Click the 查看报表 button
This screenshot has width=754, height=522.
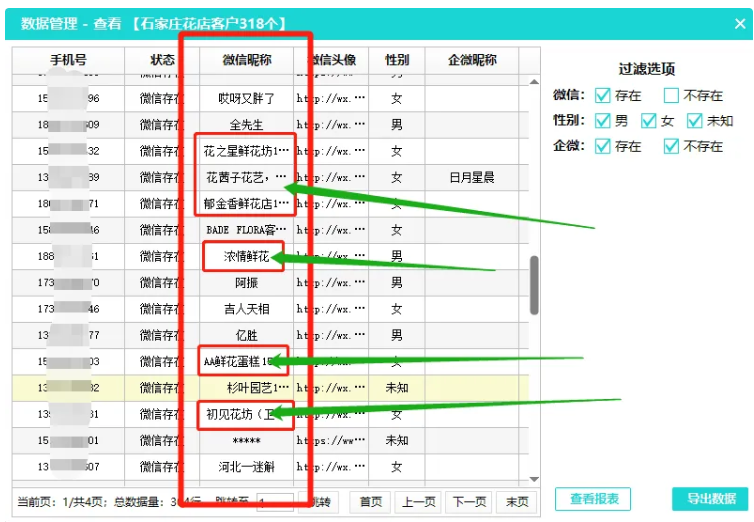[x=593, y=499]
